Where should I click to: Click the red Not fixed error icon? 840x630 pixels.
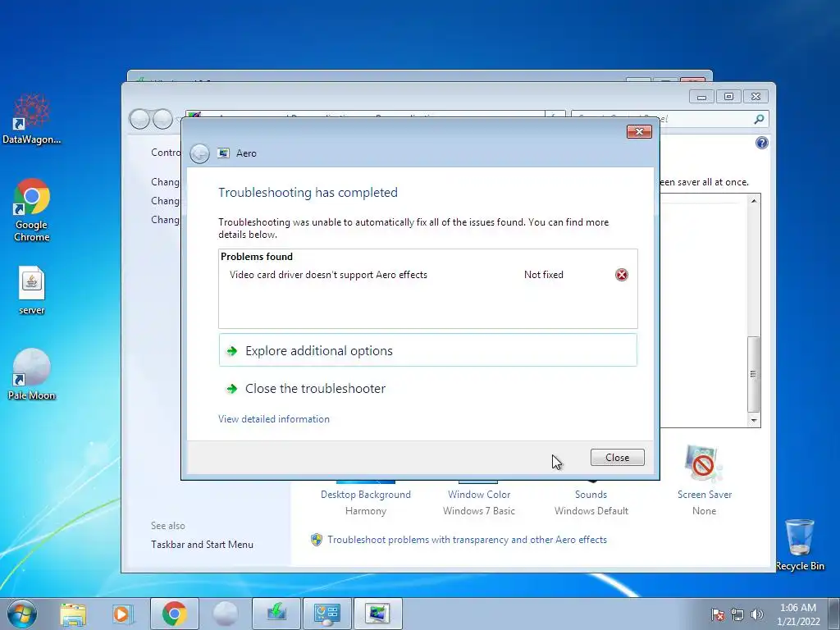click(622, 275)
